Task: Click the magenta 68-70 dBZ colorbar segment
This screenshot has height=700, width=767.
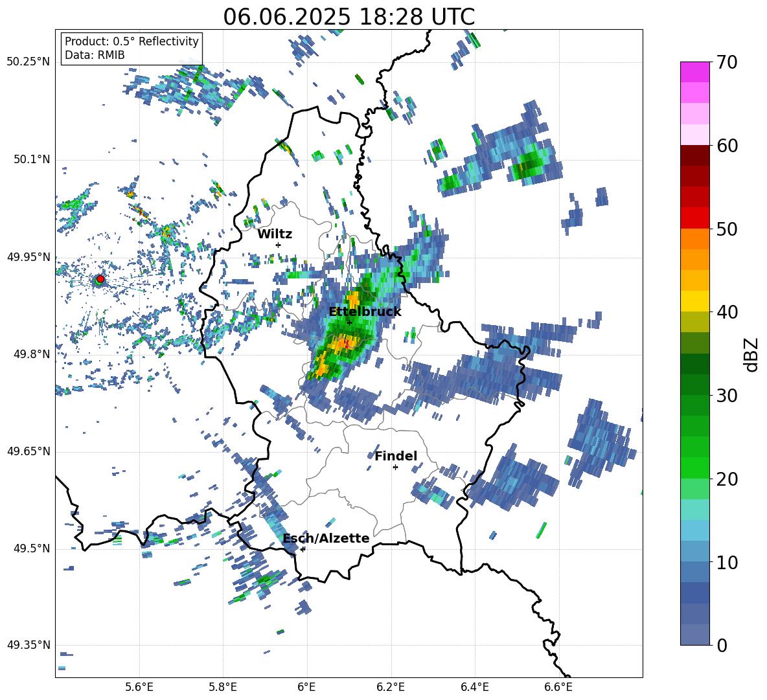Action: 695,73
